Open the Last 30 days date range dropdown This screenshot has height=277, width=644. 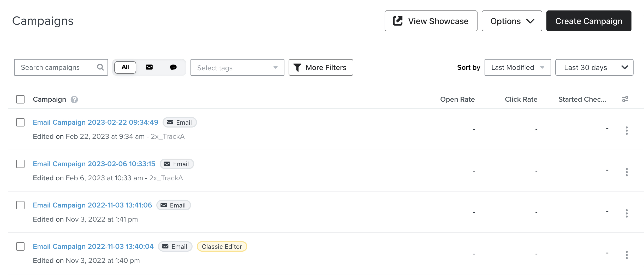[594, 68]
